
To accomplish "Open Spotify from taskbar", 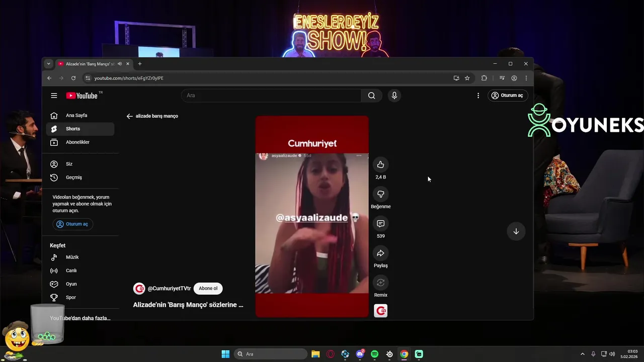I will pos(375,354).
